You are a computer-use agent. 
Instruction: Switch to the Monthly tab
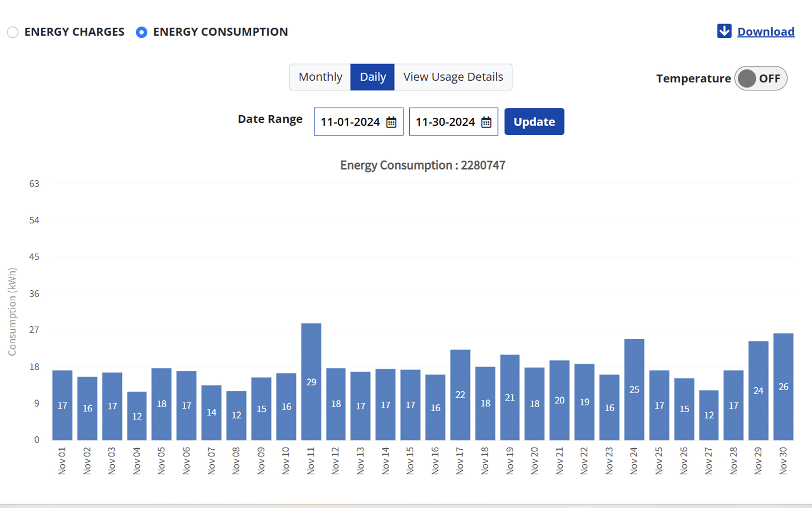[320, 77]
